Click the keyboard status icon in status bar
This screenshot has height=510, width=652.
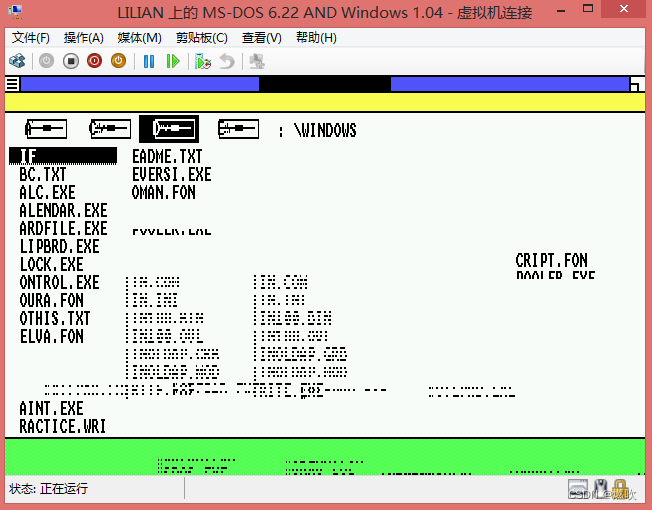coord(578,489)
